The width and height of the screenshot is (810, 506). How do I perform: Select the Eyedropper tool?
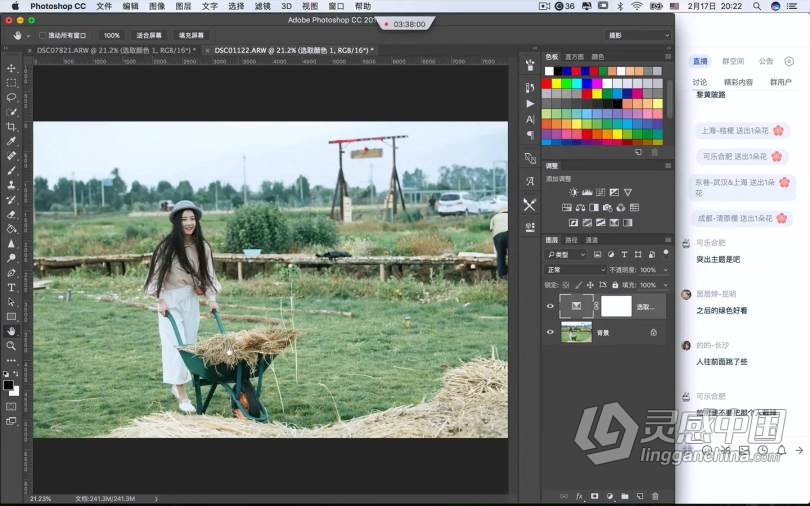point(11,141)
